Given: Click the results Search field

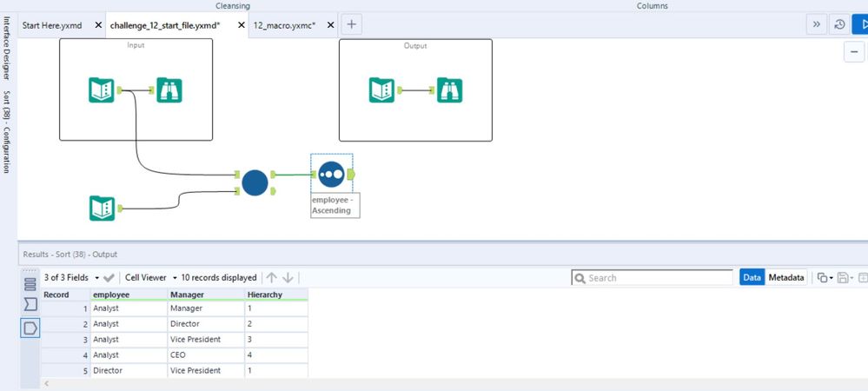Looking at the screenshot, I should [x=653, y=278].
